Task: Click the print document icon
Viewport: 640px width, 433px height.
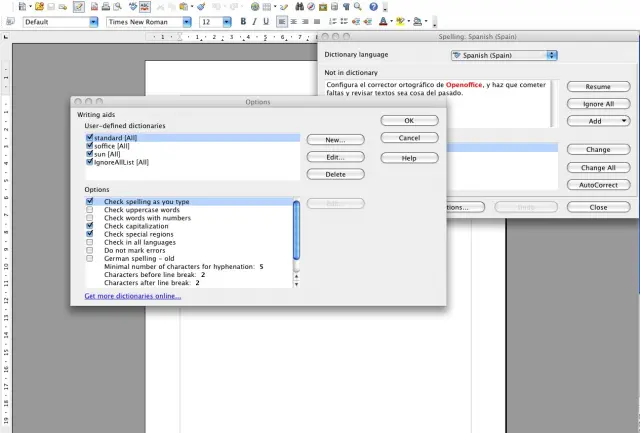Action: (x=106, y=6)
